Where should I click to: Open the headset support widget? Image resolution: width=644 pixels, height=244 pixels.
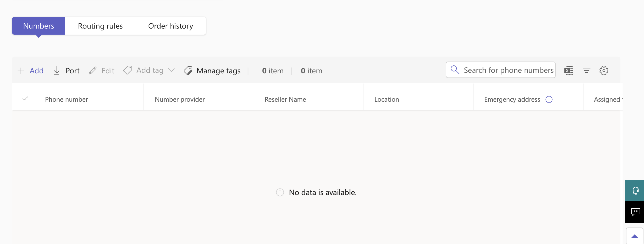click(x=634, y=190)
